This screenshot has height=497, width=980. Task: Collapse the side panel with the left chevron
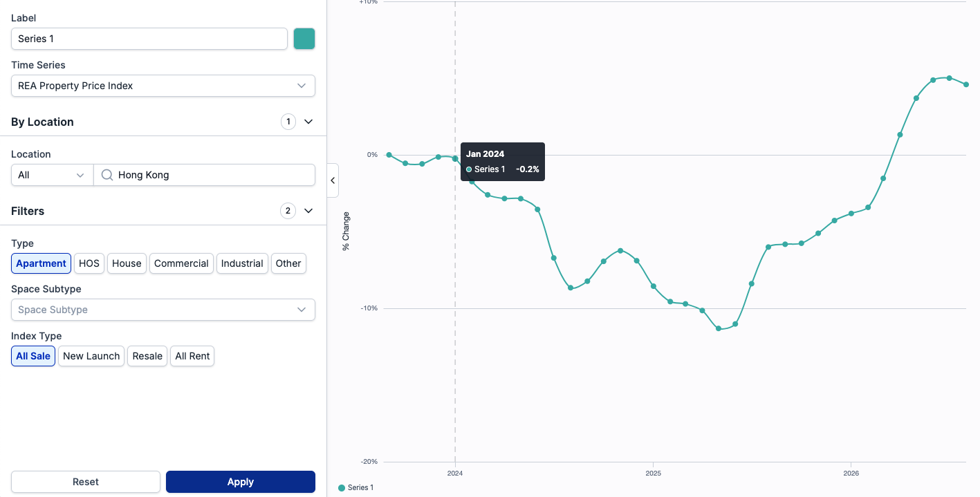tap(333, 180)
